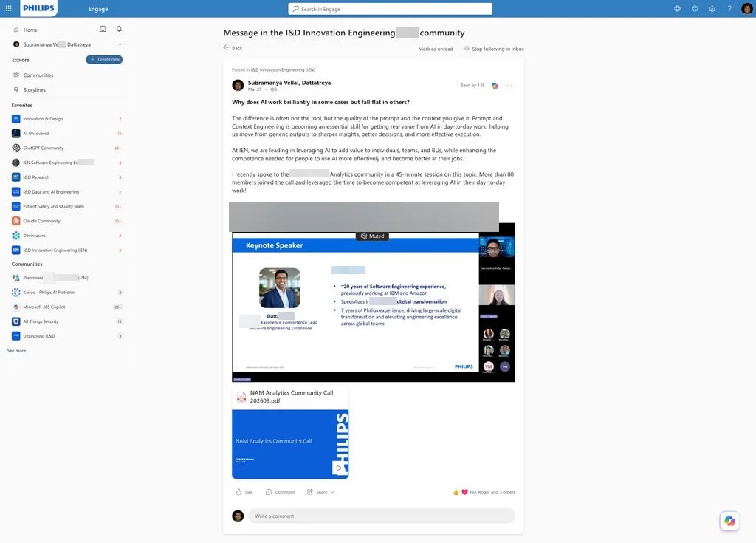
Task: Open the floating Copilot button
Action: tap(729, 521)
